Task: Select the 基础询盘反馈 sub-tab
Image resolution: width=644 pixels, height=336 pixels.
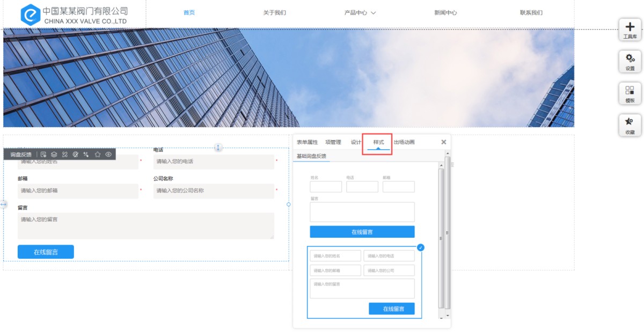Action: pyautogui.click(x=311, y=156)
